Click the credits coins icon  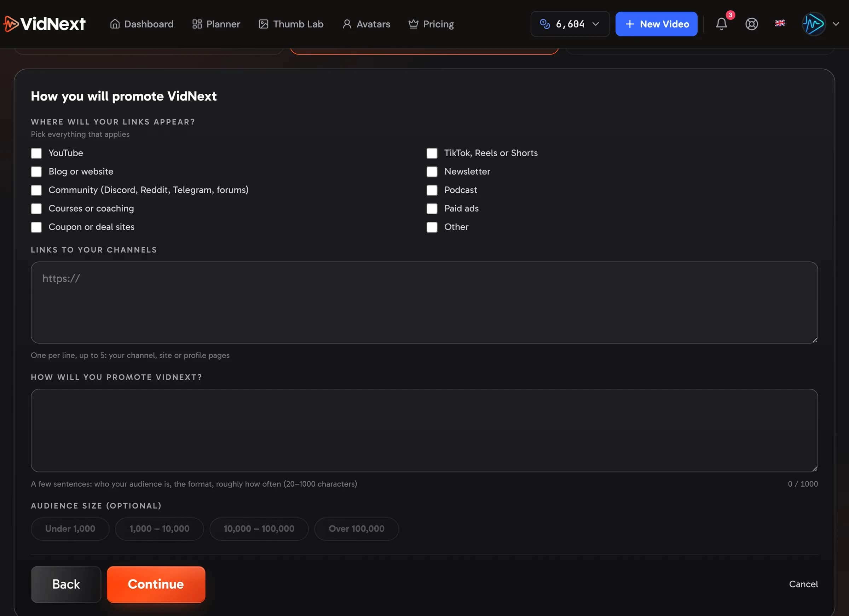[x=545, y=24]
